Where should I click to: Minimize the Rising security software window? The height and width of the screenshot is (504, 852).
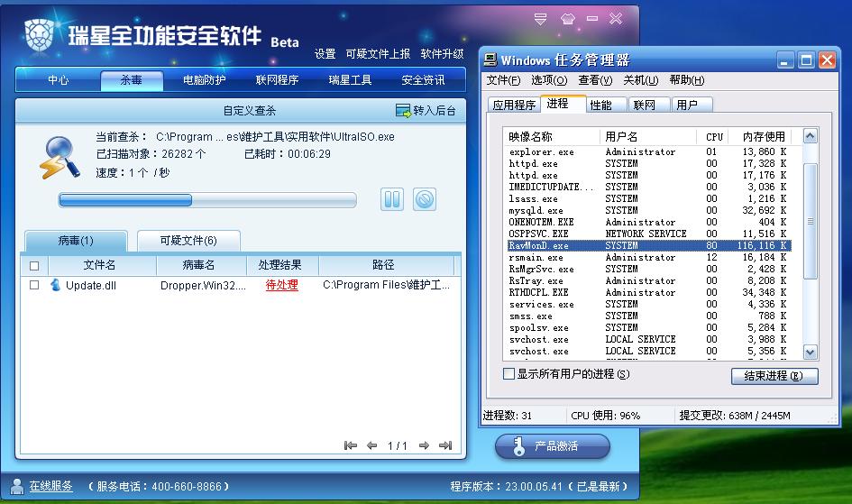tap(592, 18)
